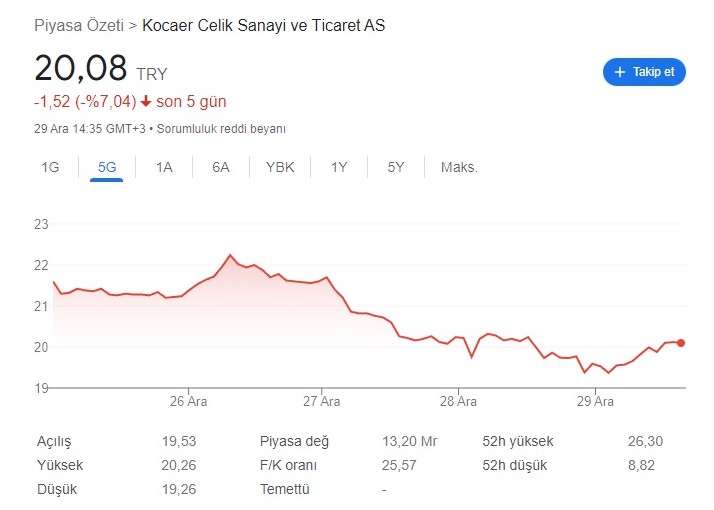Click the red down arrow next to percentage
Viewport: 714px width, 510px height.
tap(146, 101)
